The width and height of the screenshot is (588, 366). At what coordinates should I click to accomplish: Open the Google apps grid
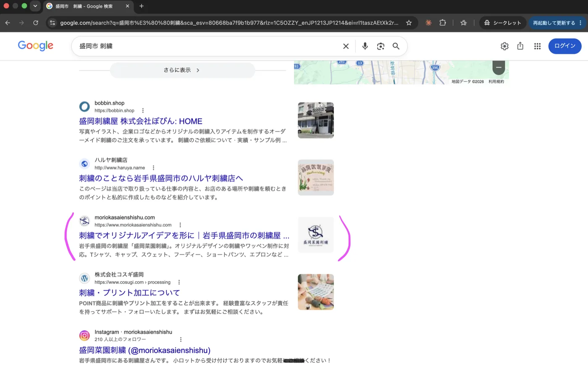537,46
